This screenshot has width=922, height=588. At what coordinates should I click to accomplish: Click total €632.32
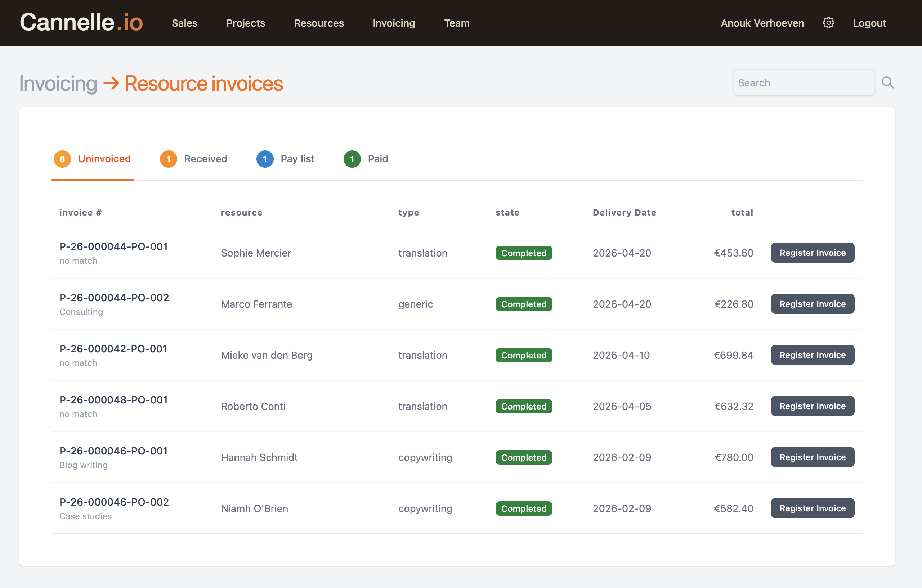coord(733,406)
